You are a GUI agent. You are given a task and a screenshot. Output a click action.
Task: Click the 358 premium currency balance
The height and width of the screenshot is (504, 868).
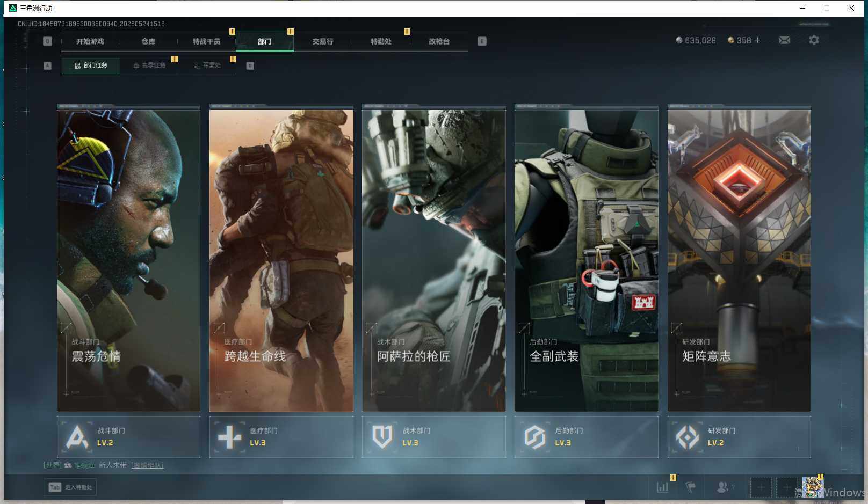(739, 40)
